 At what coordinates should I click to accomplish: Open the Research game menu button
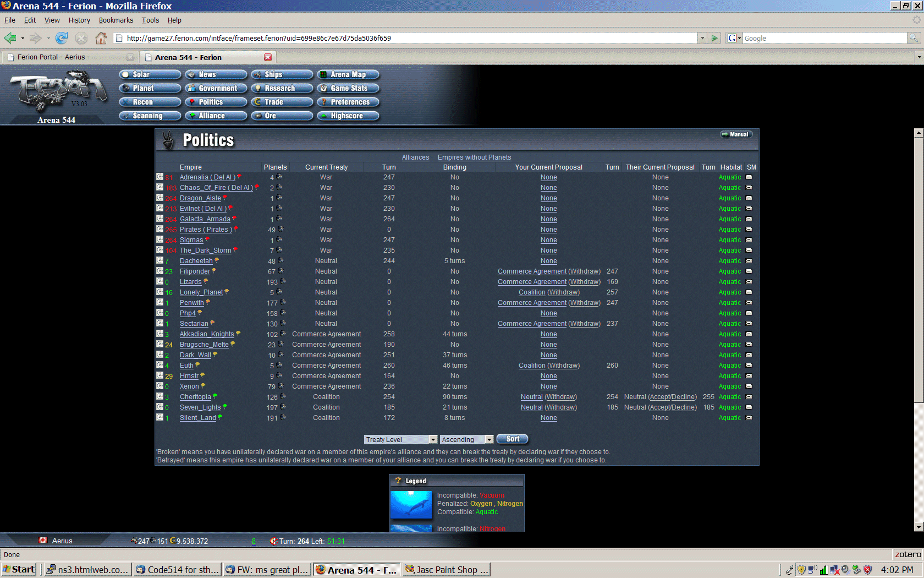tap(282, 88)
